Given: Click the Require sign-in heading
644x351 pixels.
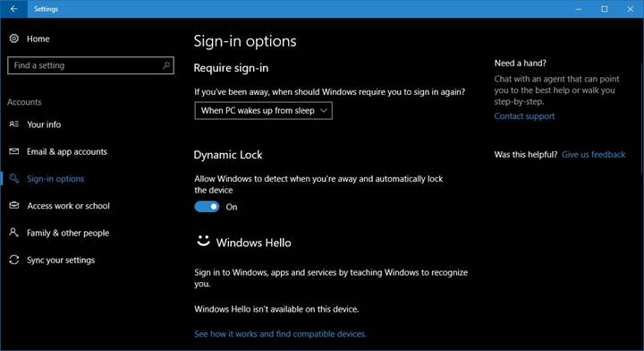Looking at the screenshot, I should click(x=231, y=68).
